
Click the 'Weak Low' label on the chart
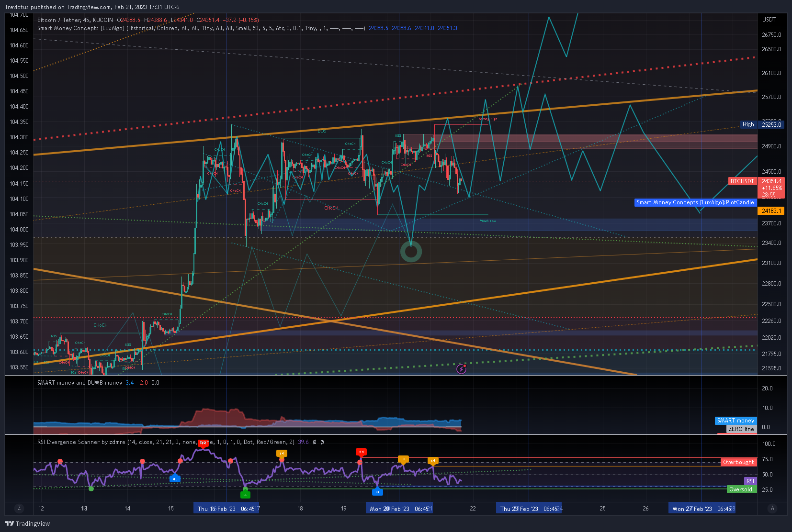tap(488, 221)
